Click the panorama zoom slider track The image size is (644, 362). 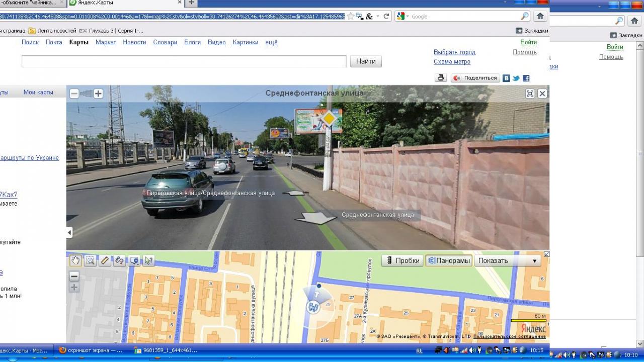[87, 94]
